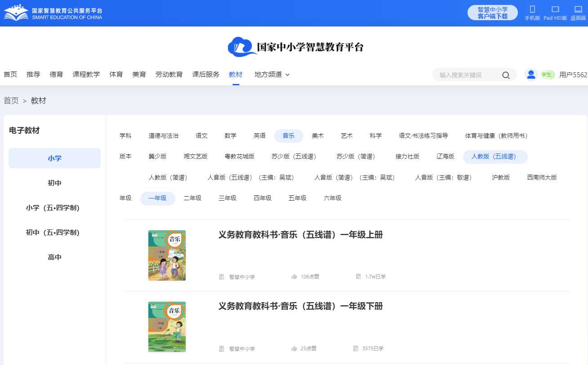Image resolution: width=588 pixels, height=365 pixels.
Task: Select the 音乐 subject filter
Action: (289, 136)
